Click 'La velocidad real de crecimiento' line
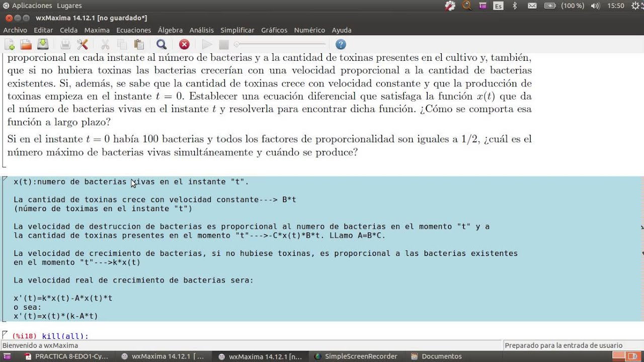Image resolution: width=644 pixels, height=362 pixels. coord(134,280)
